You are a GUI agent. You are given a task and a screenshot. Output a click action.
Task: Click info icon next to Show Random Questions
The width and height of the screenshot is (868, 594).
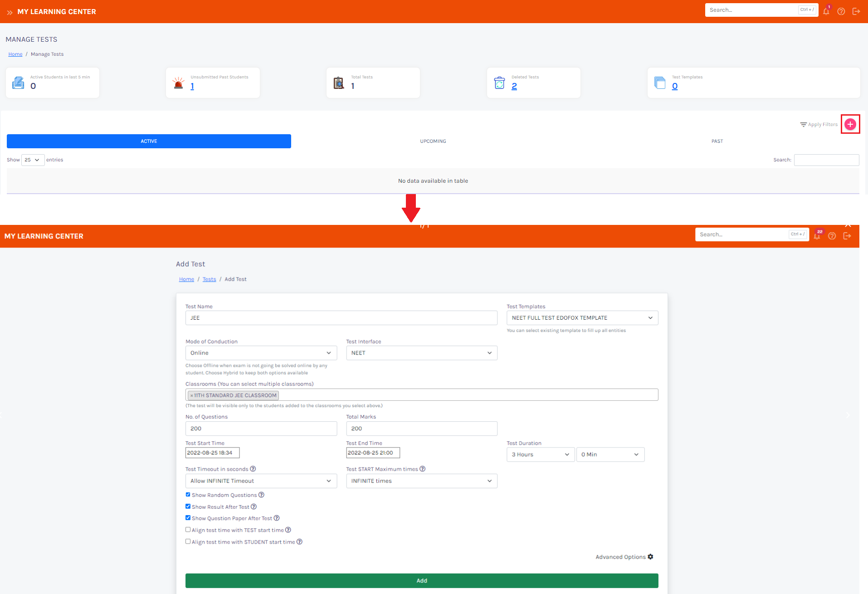261,495
